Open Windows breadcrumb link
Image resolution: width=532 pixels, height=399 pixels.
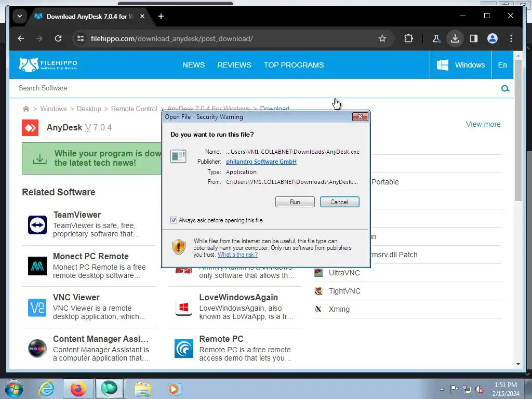pyautogui.click(x=54, y=109)
